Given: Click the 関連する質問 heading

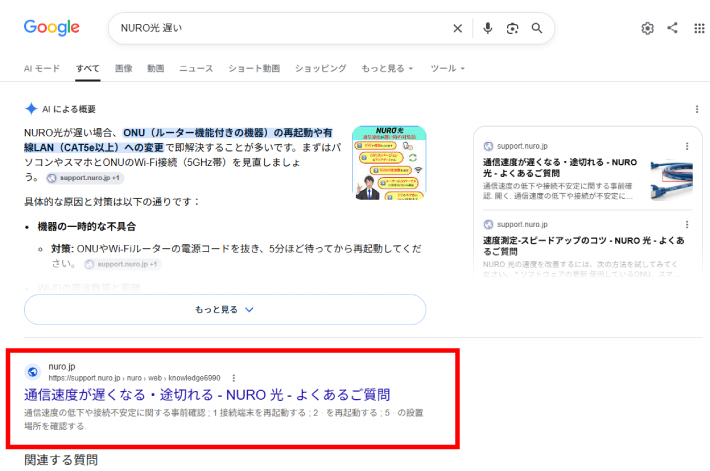Looking at the screenshot, I should point(61,460).
